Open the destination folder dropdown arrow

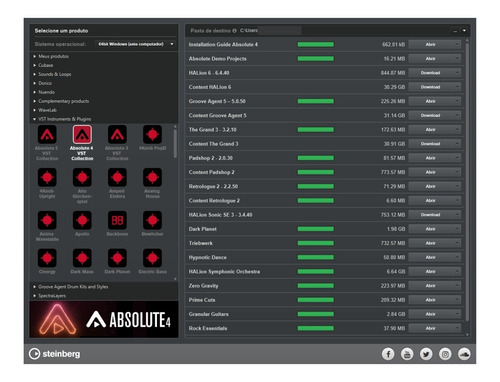click(x=464, y=31)
